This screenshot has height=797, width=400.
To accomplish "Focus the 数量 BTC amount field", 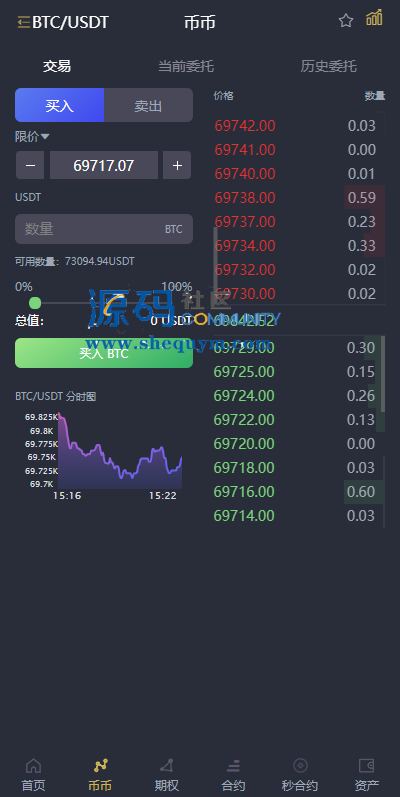I will [x=104, y=229].
